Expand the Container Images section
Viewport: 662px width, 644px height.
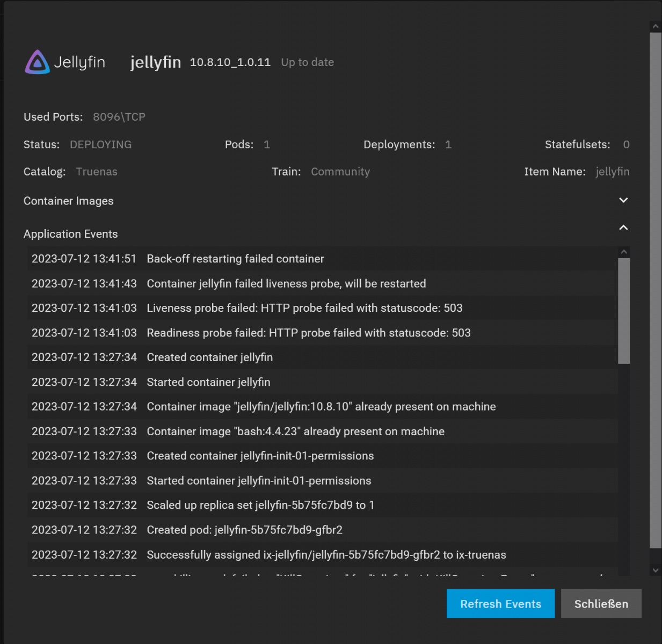[x=623, y=200]
